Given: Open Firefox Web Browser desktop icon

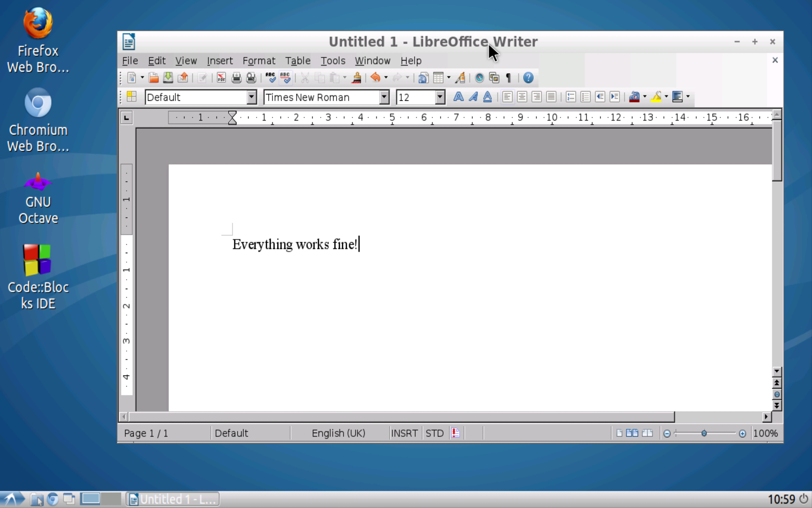Looking at the screenshot, I should (38, 40).
